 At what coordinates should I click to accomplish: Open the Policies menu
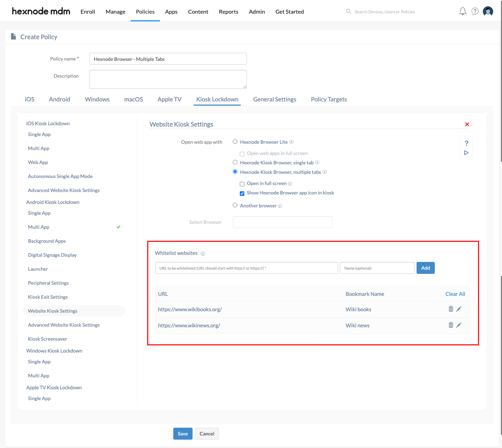(x=145, y=12)
